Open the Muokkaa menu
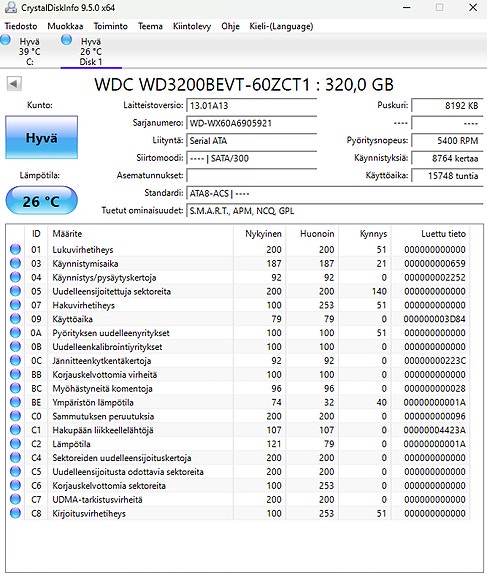This screenshot has width=487, height=575. coord(65,26)
